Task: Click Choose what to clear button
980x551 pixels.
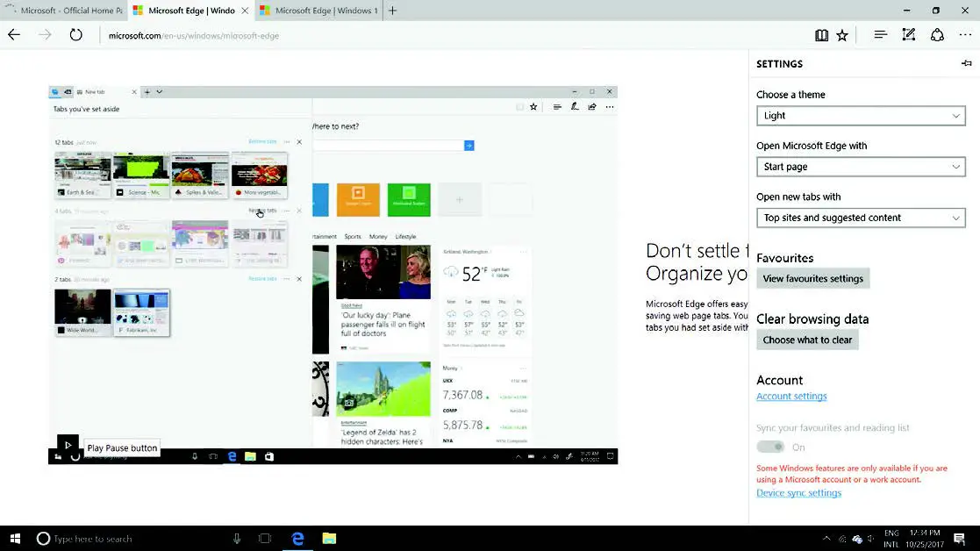Action: point(807,340)
